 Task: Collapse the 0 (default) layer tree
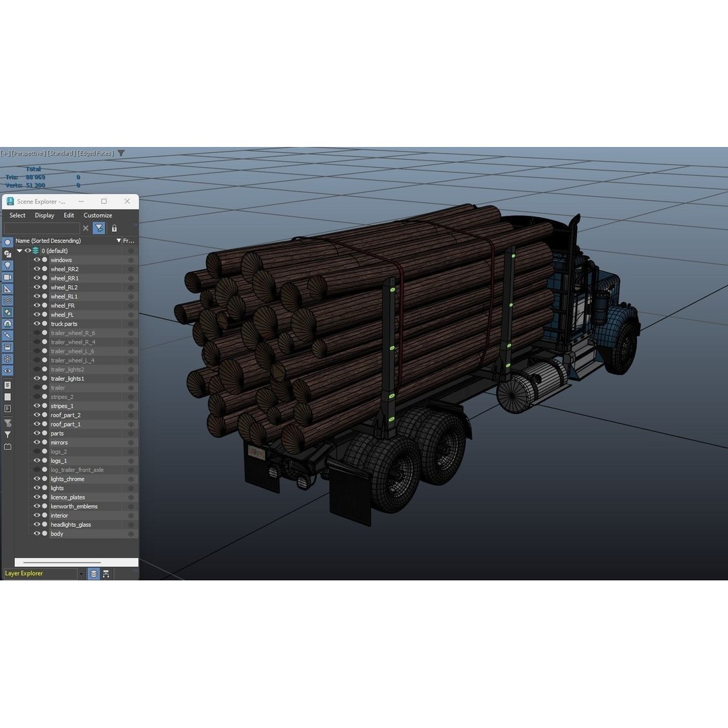pyautogui.click(x=20, y=251)
